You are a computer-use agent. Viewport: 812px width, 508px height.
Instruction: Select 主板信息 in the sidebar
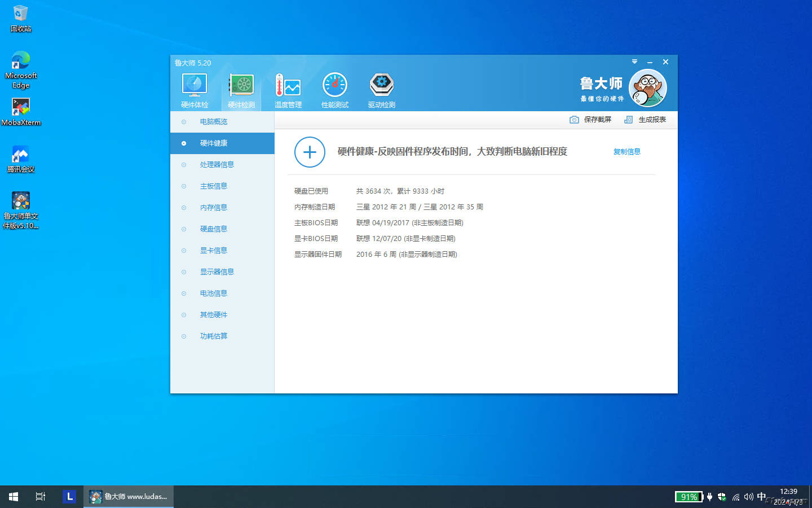click(222, 186)
